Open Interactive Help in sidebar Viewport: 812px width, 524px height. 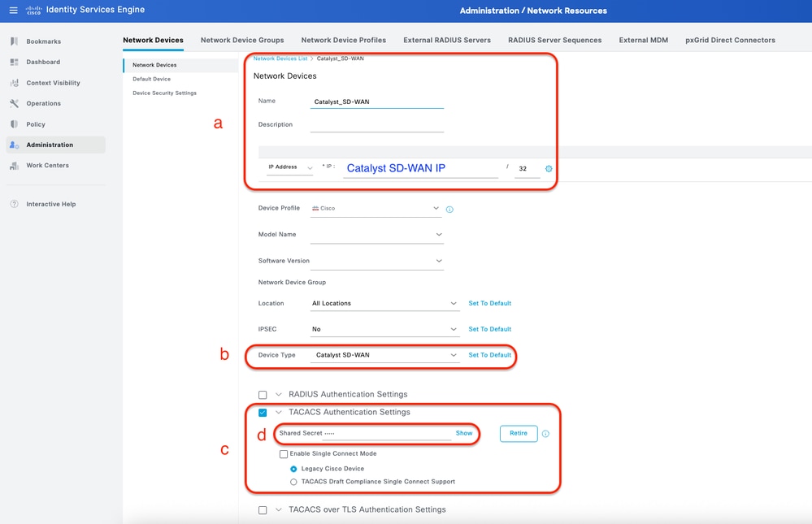coord(50,204)
